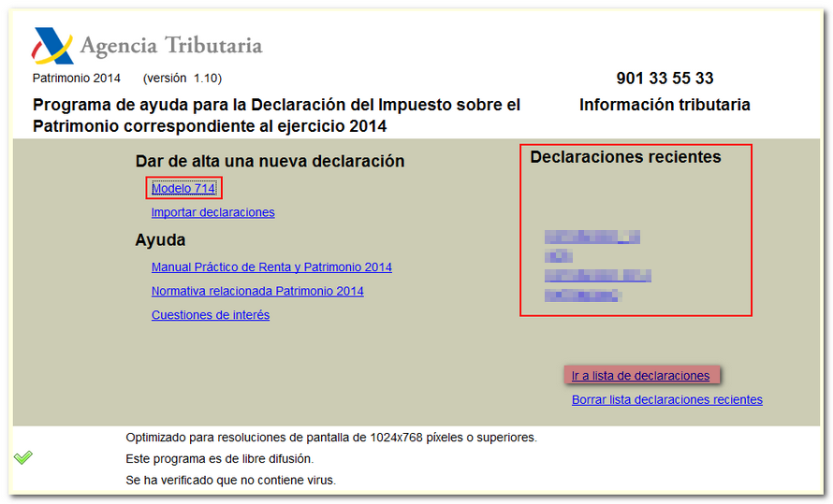Open the third blurred recent declaration
This screenshot has width=833, height=504.
(597, 276)
